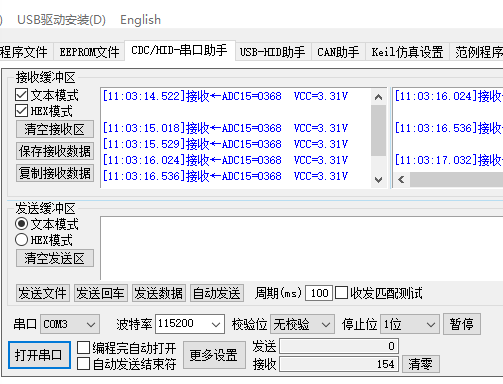Viewport: 503px width, 384px height.
Task: Click the 周期(ms) input field
Action: click(319, 293)
